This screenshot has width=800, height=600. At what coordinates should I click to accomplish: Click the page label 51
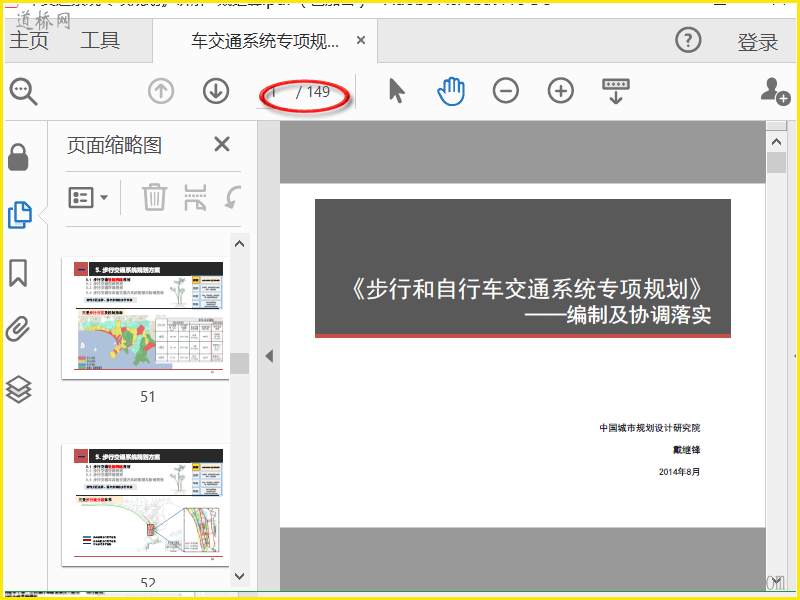coord(147,396)
